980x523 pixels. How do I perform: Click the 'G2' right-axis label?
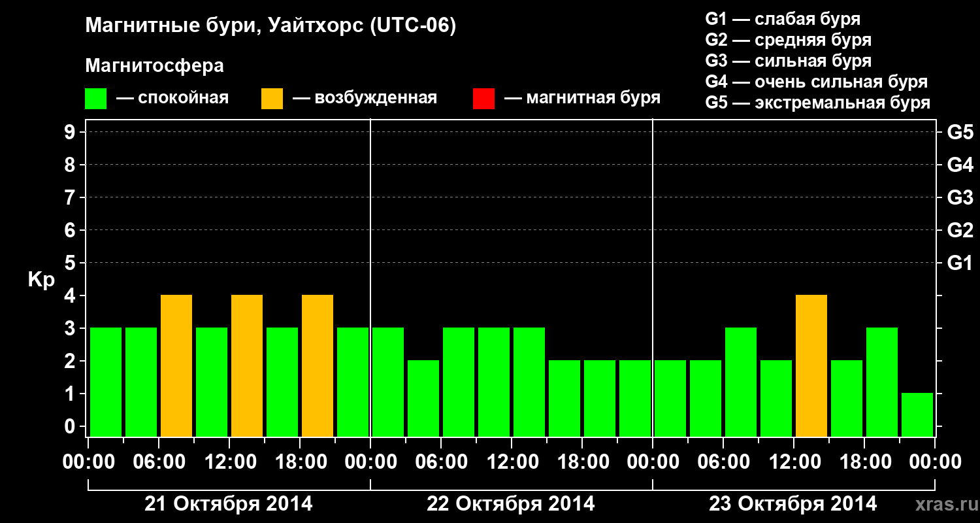coord(960,230)
